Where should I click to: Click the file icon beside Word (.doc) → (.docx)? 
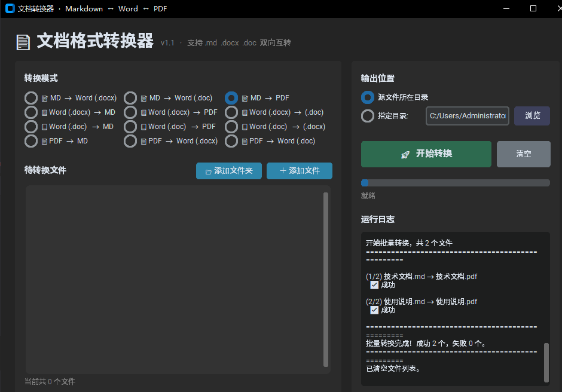click(245, 127)
